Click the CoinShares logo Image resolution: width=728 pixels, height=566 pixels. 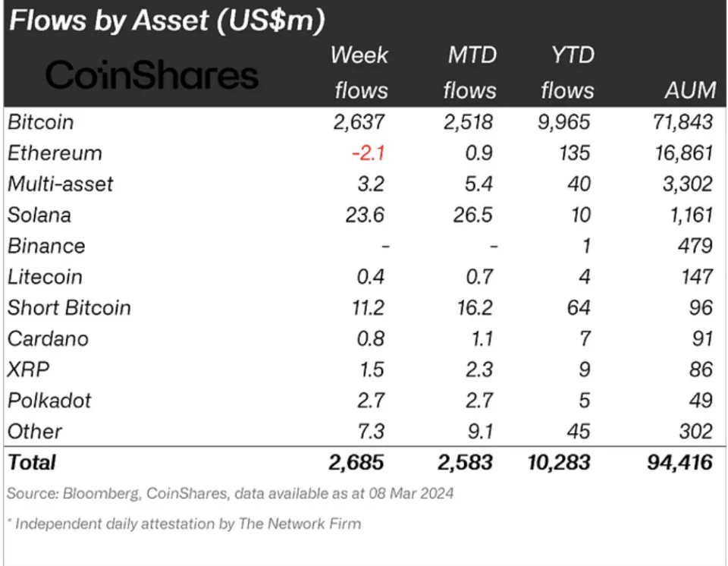click(152, 74)
